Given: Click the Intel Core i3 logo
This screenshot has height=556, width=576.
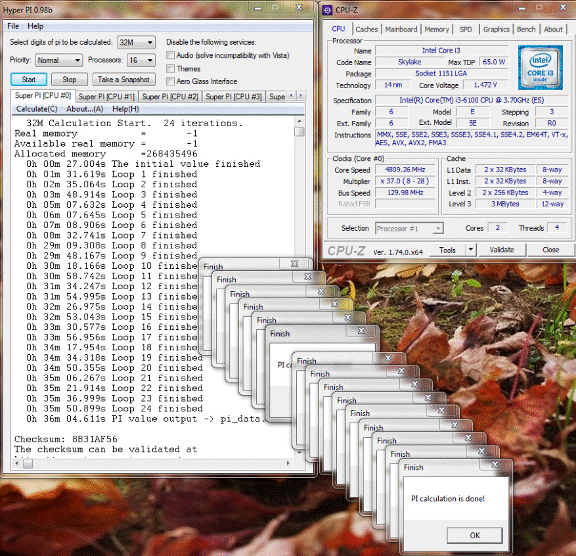Looking at the screenshot, I should coord(540,68).
